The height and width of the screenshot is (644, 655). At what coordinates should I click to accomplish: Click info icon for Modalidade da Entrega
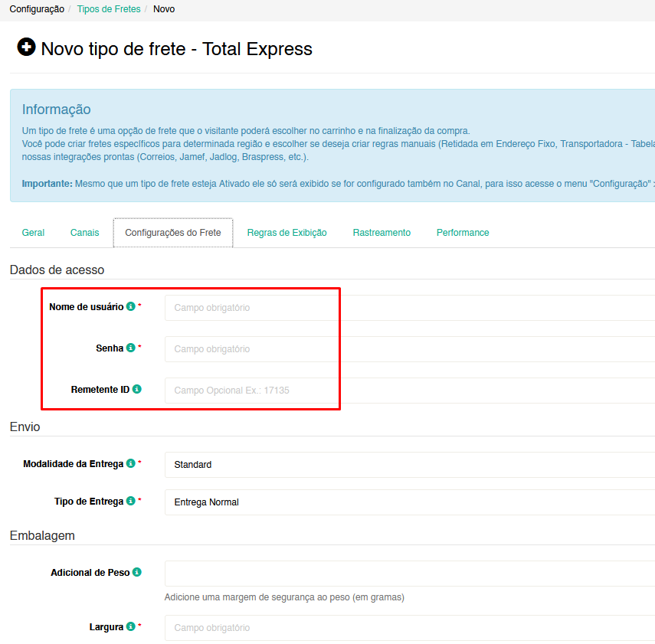131,463
